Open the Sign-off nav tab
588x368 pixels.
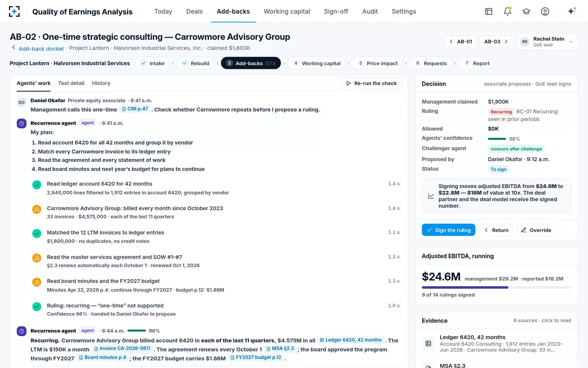coord(336,11)
